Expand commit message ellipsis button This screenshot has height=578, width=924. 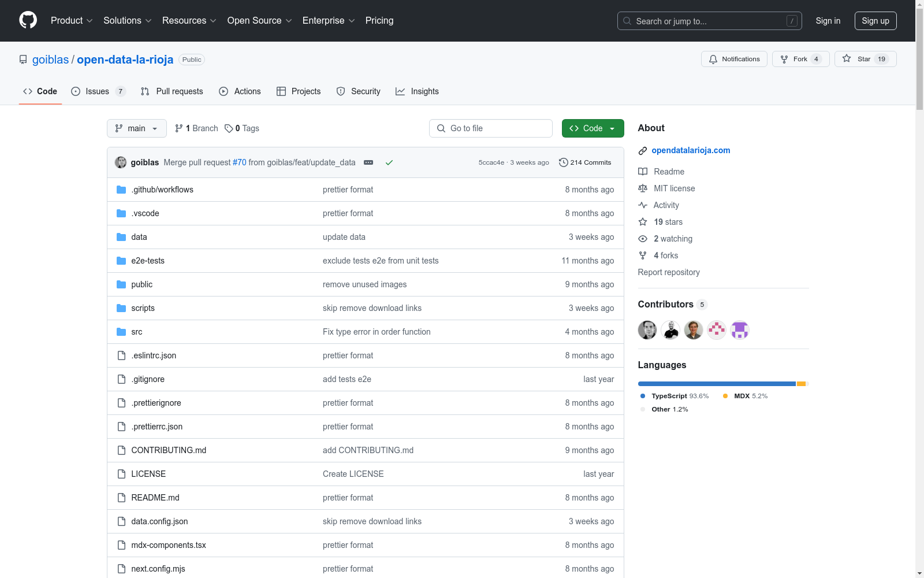(368, 162)
